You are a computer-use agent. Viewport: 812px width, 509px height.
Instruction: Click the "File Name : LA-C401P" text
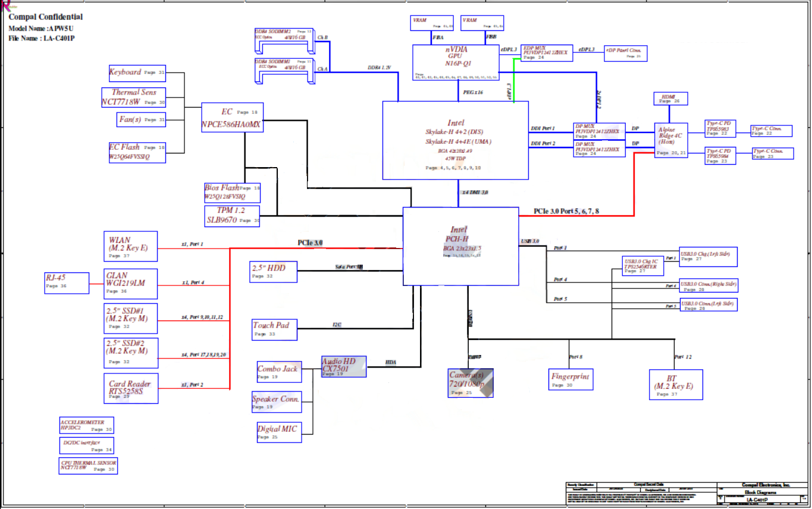click(x=42, y=39)
